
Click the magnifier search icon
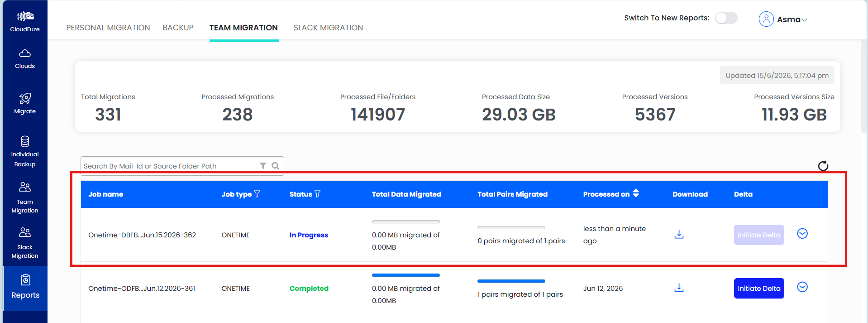pyautogui.click(x=275, y=166)
